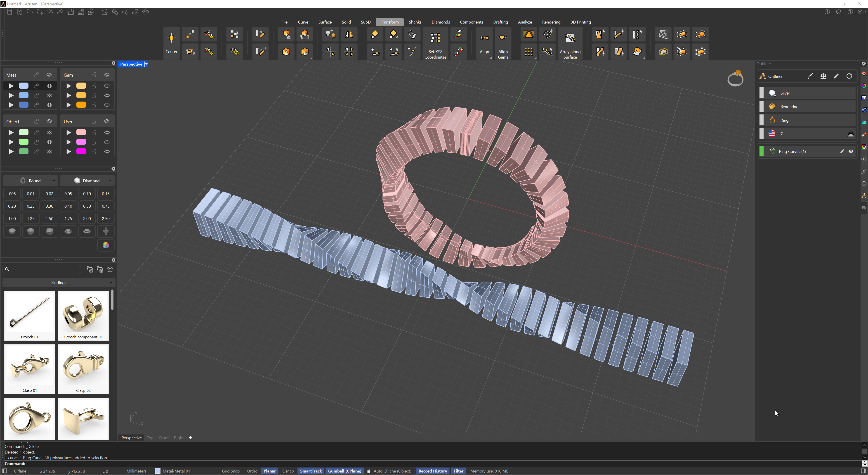The height and width of the screenshot is (475, 868).
Task: Toggle visibility of the Metal layer group
Action: coord(49,75)
